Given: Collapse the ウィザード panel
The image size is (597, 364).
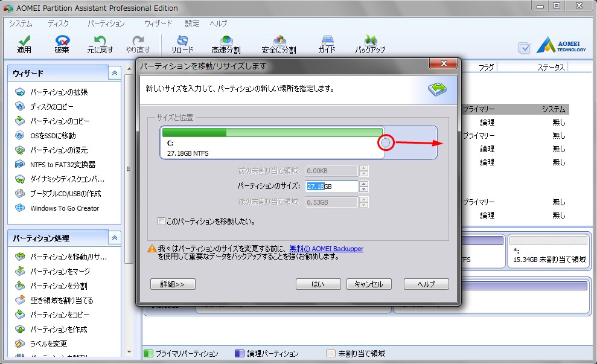Looking at the screenshot, I should (113, 72).
